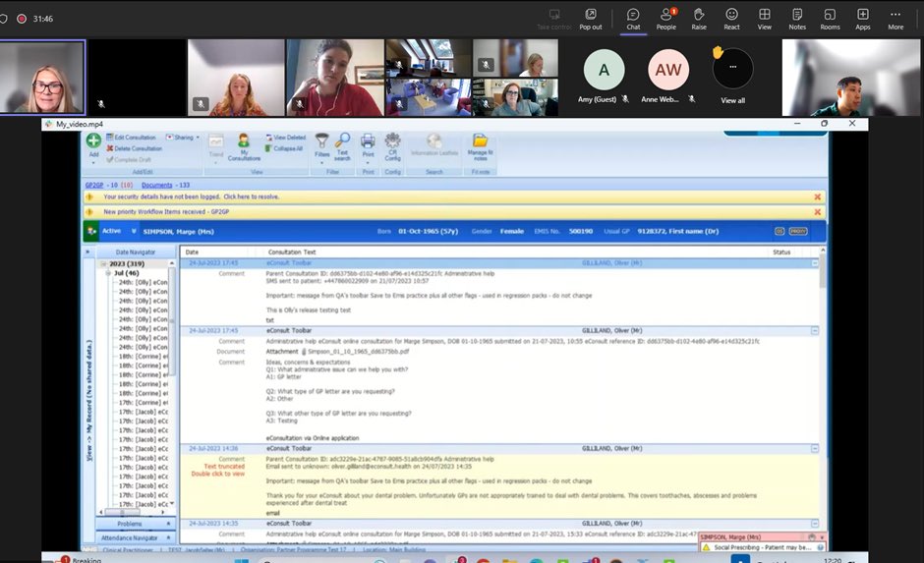
Task: Open breakout Rooms
Action: (830, 19)
